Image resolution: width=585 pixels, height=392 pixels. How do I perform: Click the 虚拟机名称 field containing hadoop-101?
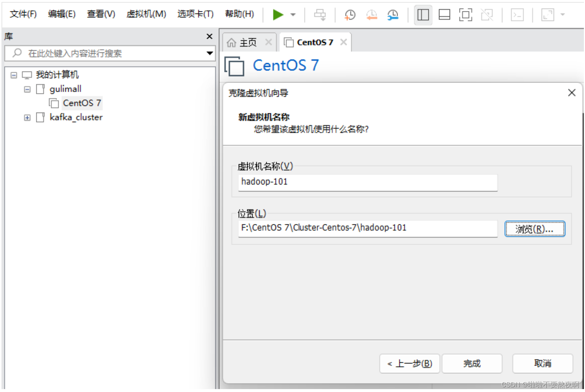(x=368, y=182)
